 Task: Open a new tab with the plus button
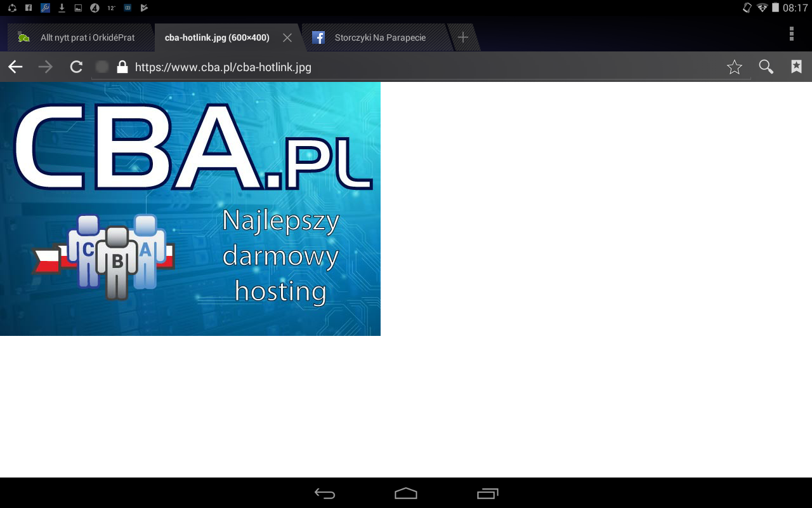click(463, 37)
